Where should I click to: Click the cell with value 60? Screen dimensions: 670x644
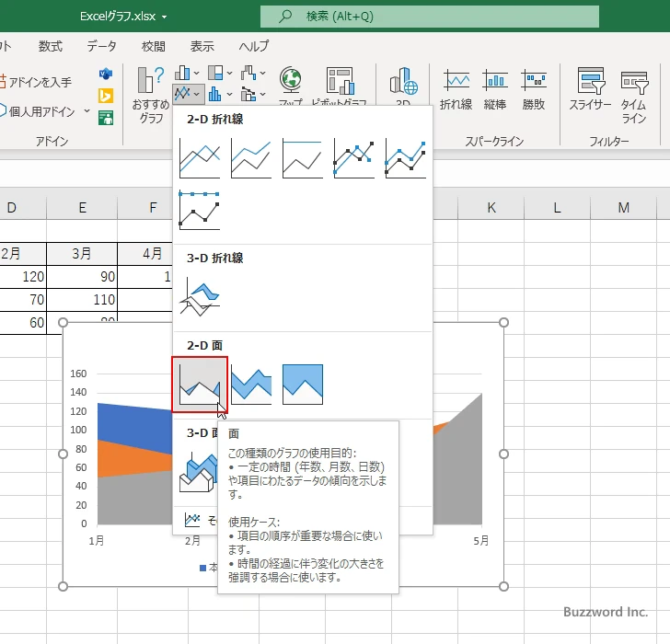pos(23,323)
